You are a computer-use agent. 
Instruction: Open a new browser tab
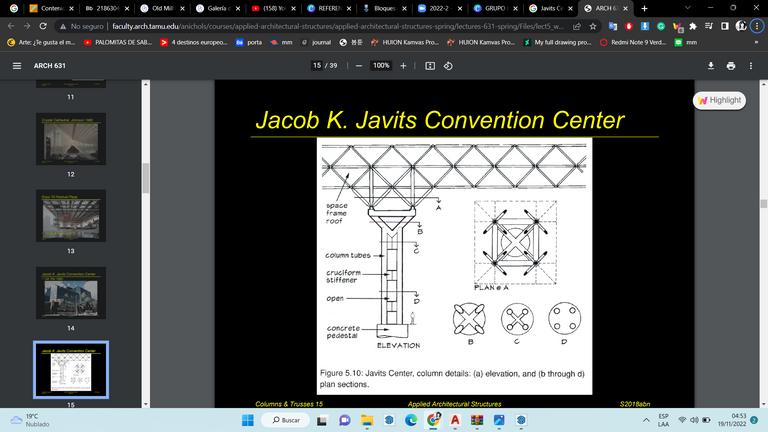pos(644,8)
